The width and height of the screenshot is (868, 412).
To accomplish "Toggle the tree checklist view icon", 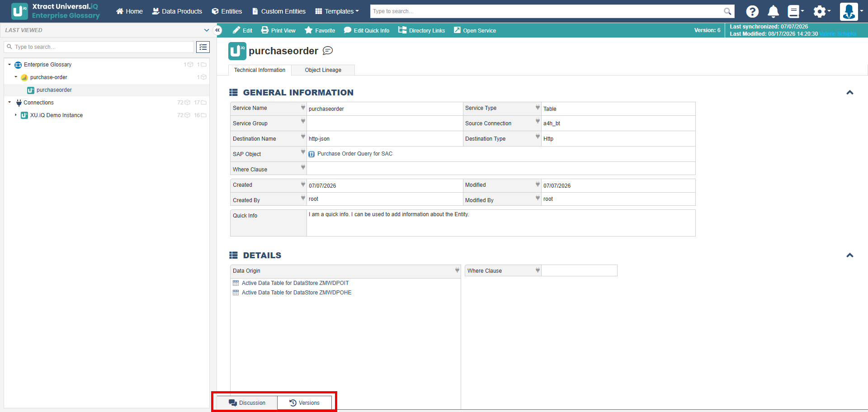I will click(203, 47).
